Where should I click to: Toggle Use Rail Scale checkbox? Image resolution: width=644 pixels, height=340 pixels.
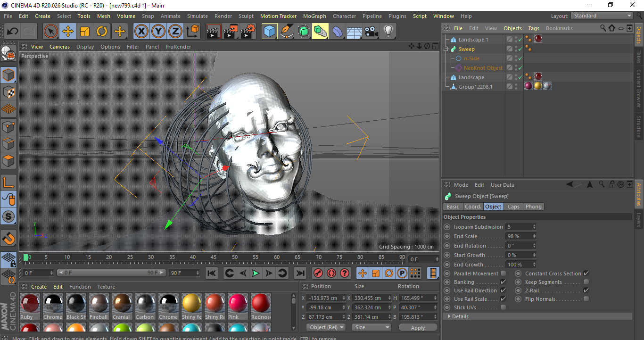[x=503, y=299]
